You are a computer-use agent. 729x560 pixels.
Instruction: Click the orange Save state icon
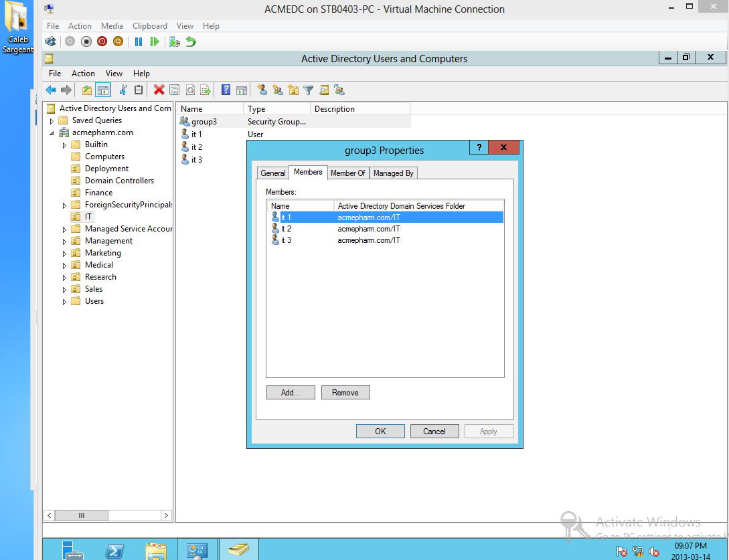[118, 42]
